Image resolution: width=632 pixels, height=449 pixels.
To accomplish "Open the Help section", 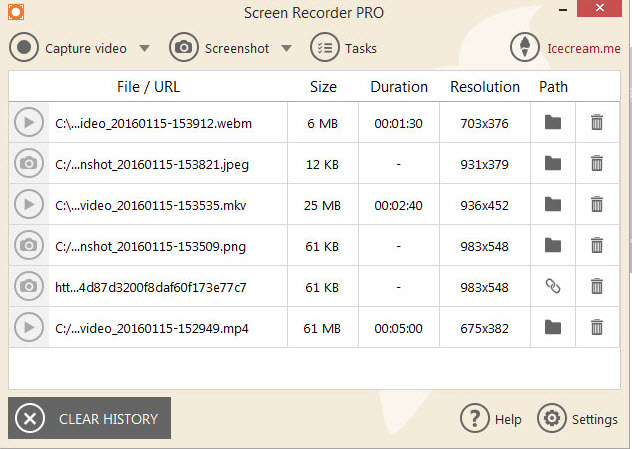I will coord(492,419).
